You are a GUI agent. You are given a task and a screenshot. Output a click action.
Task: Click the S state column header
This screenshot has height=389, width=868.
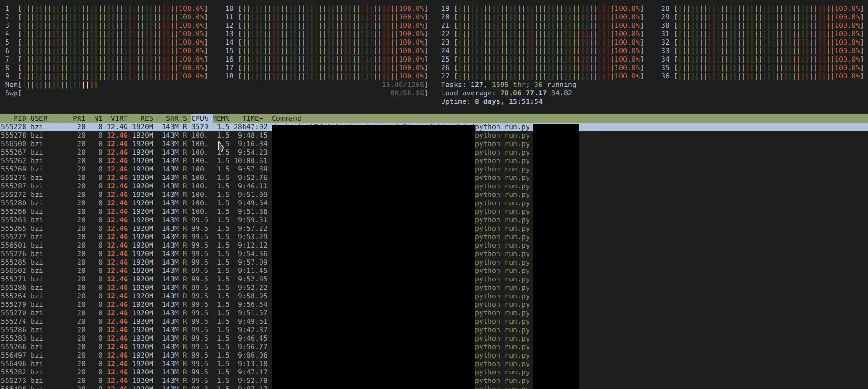click(x=185, y=118)
